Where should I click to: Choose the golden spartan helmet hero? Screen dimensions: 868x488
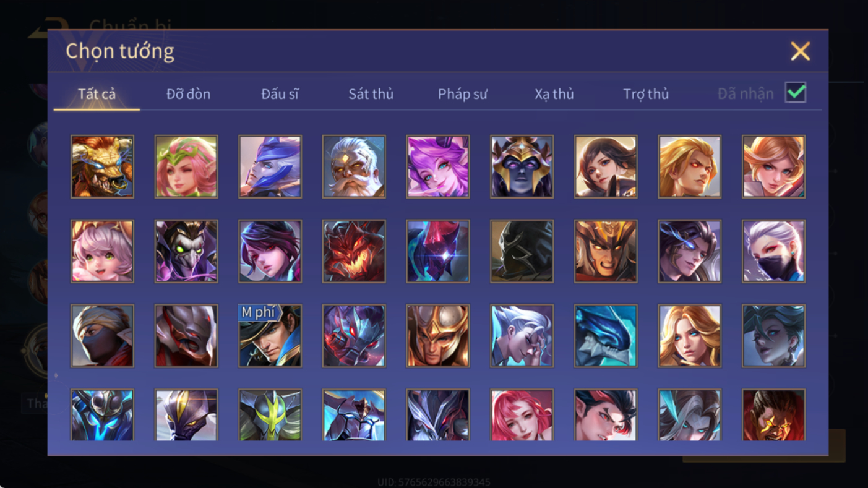coord(438,336)
